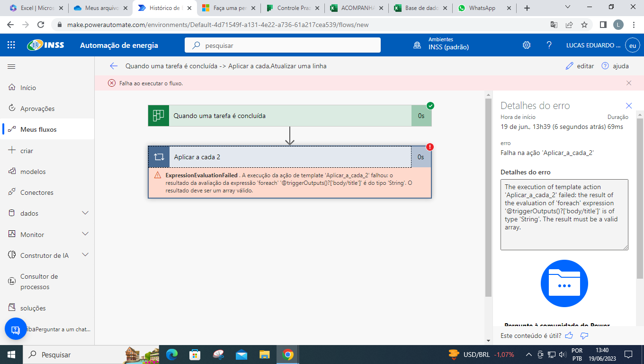Open the File Explorer taskbar icon
Screen dimensions: 644x364
pyautogui.click(x=264, y=355)
